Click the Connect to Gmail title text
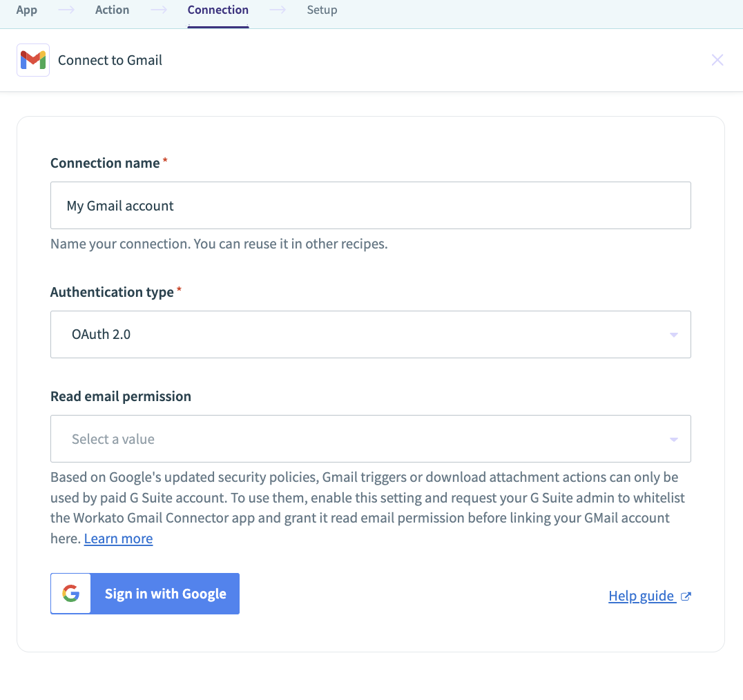The height and width of the screenshot is (700, 743). [110, 60]
